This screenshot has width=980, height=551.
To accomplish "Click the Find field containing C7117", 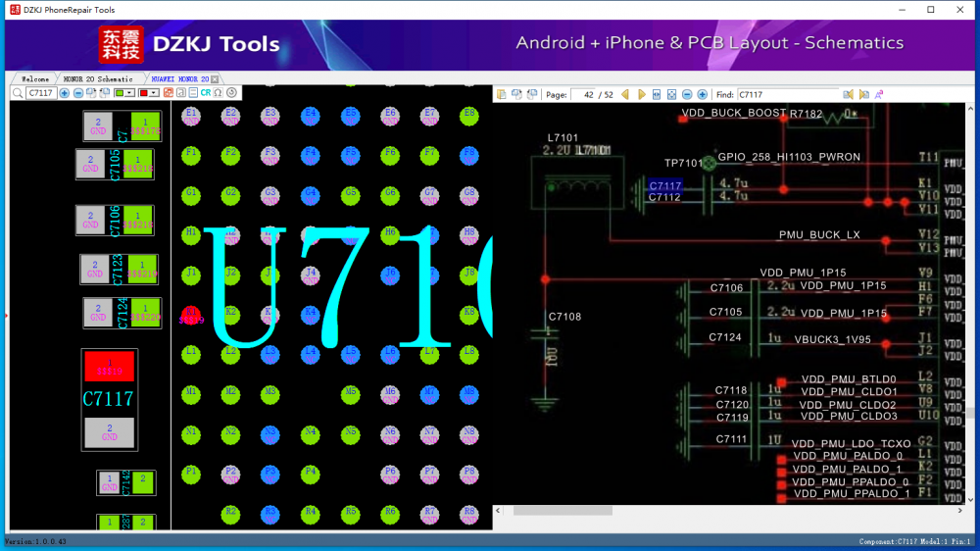I will point(788,94).
